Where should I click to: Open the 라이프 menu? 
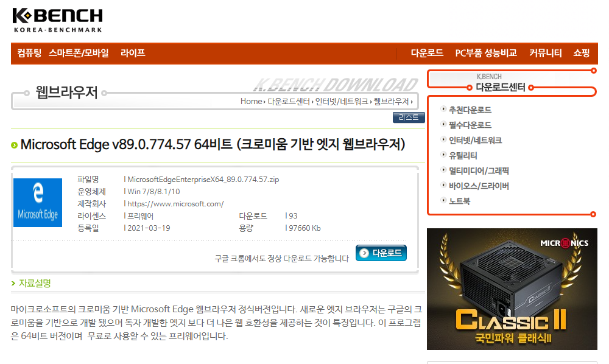[x=133, y=53]
